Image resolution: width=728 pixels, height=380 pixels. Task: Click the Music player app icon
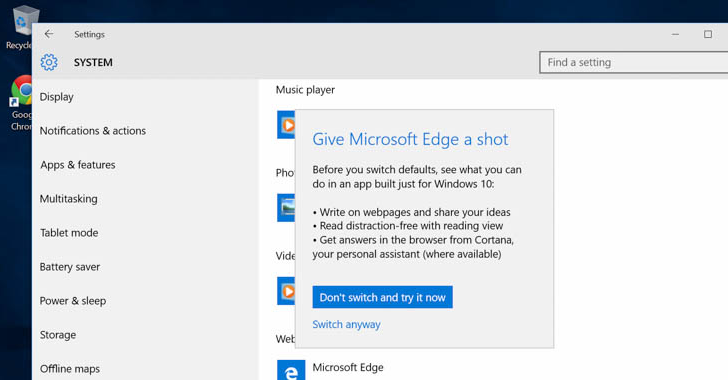click(x=286, y=124)
